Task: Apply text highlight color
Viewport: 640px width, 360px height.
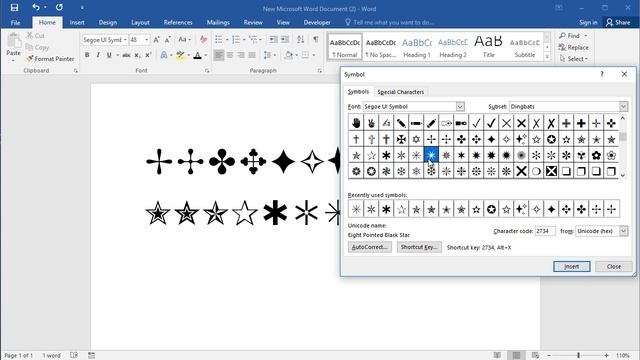Action: click(180, 55)
